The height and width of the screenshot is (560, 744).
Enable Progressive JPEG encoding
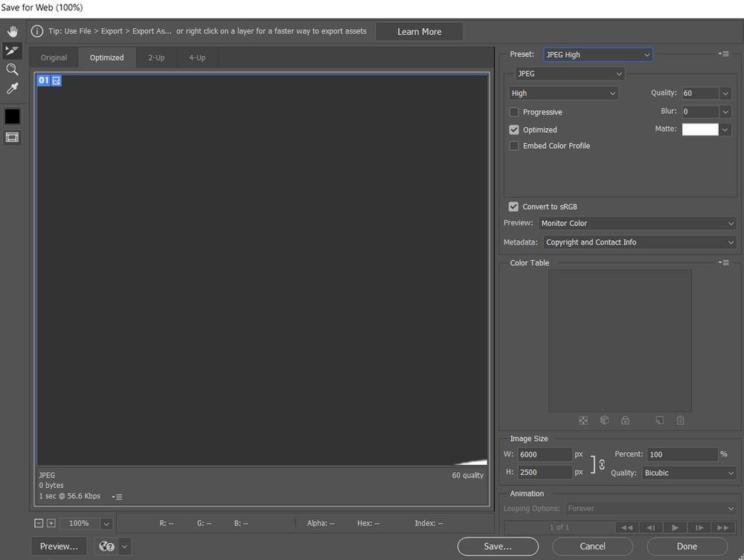513,111
